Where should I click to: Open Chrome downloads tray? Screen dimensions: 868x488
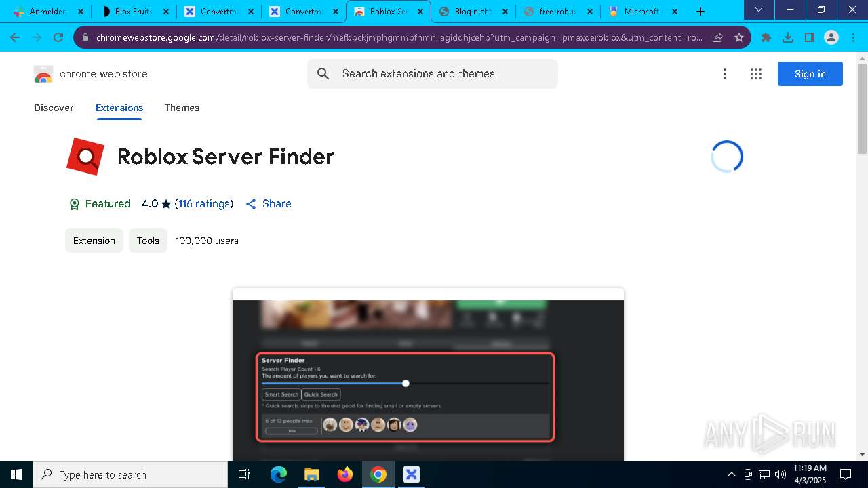[x=788, y=37]
